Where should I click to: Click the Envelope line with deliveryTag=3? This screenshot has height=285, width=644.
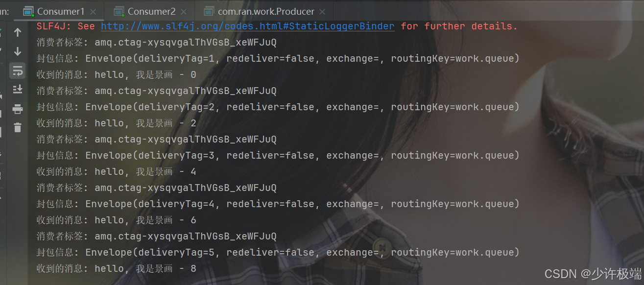278,156
